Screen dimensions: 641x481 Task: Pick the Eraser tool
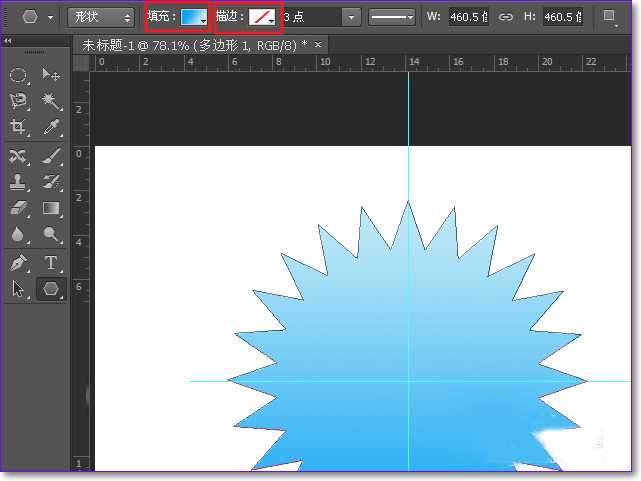[x=18, y=208]
